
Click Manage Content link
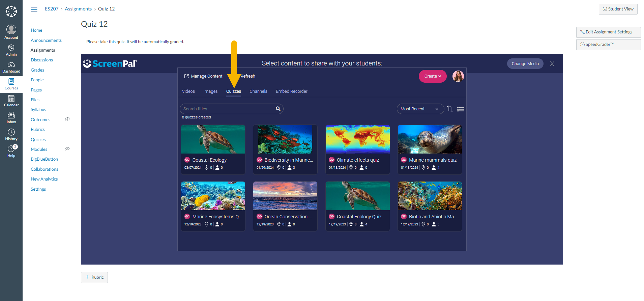(x=203, y=76)
